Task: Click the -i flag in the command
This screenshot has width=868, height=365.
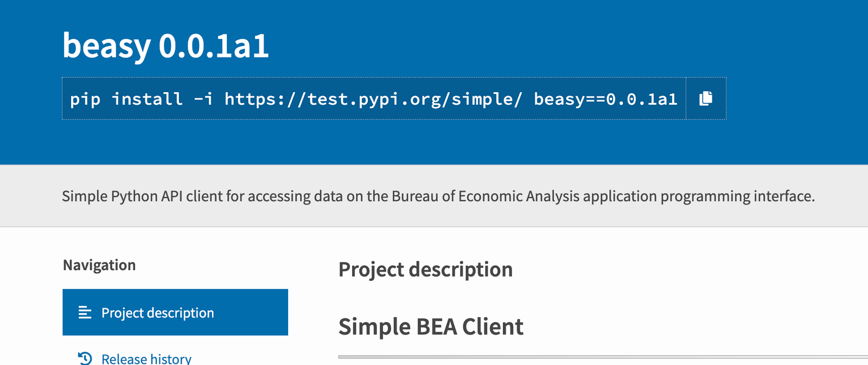Action: click(x=203, y=99)
